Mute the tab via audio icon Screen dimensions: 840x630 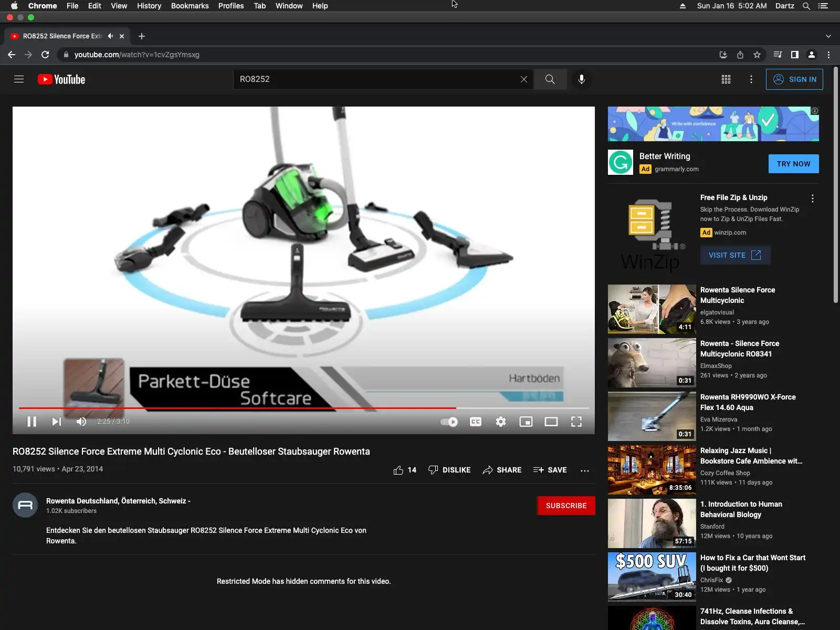pyautogui.click(x=110, y=36)
